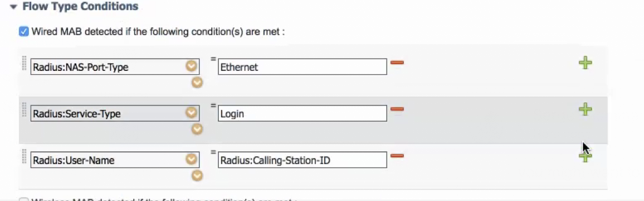Image resolution: width=644 pixels, height=201 pixels.
Task: Open the Radius:User-Name attribute dropdown
Action: coord(192,159)
